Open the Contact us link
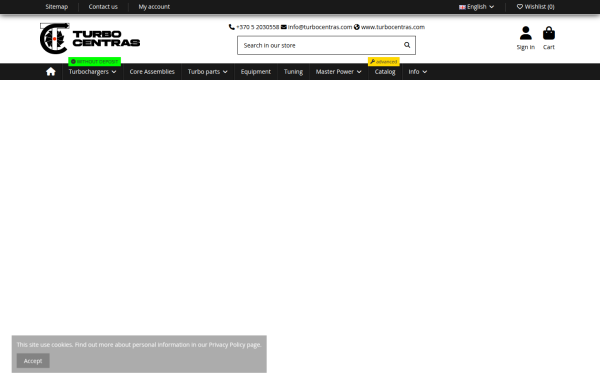The image size is (600, 375). (103, 7)
